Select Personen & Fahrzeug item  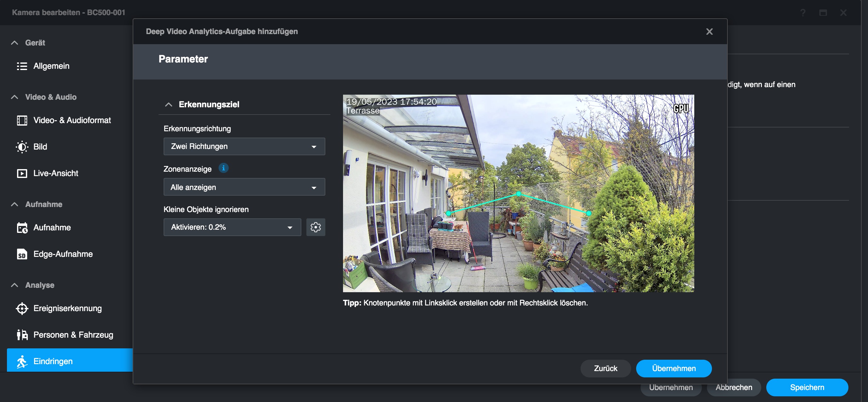pos(73,335)
